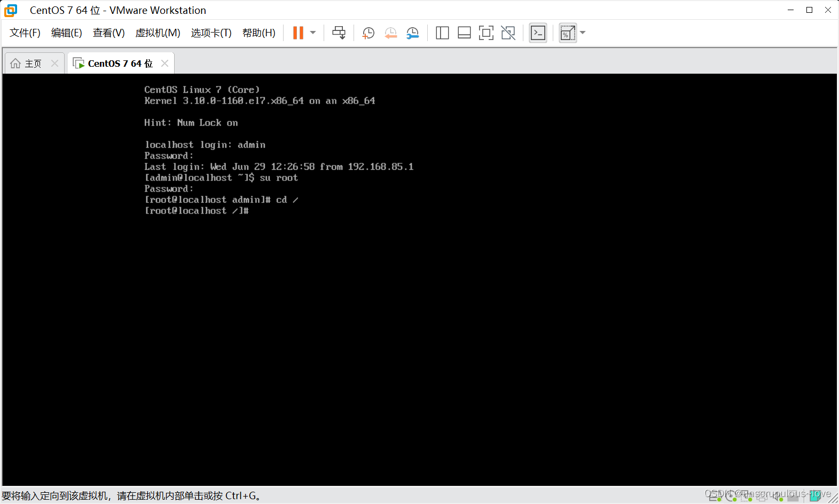Image resolution: width=839 pixels, height=504 pixels.
Task: Click the CD/DVD drive status bar icon
Action: point(731,495)
